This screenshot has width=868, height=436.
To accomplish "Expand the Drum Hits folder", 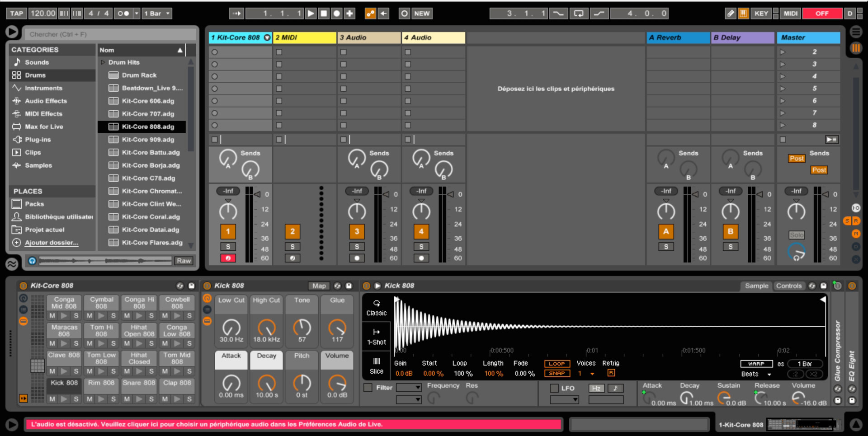I will [103, 62].
